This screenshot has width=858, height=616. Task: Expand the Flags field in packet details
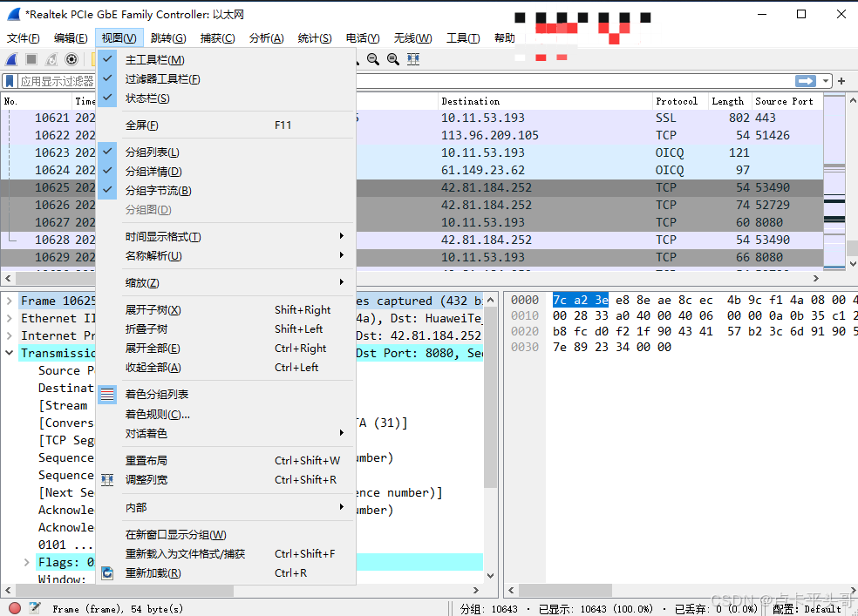point(26,562)
